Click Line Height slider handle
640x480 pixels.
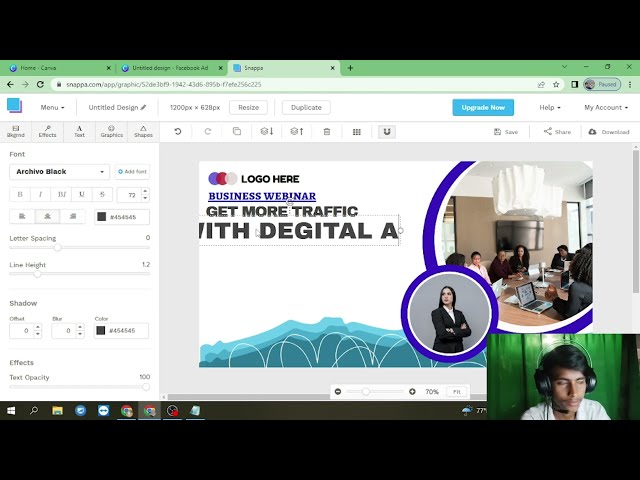coord(37,274)
